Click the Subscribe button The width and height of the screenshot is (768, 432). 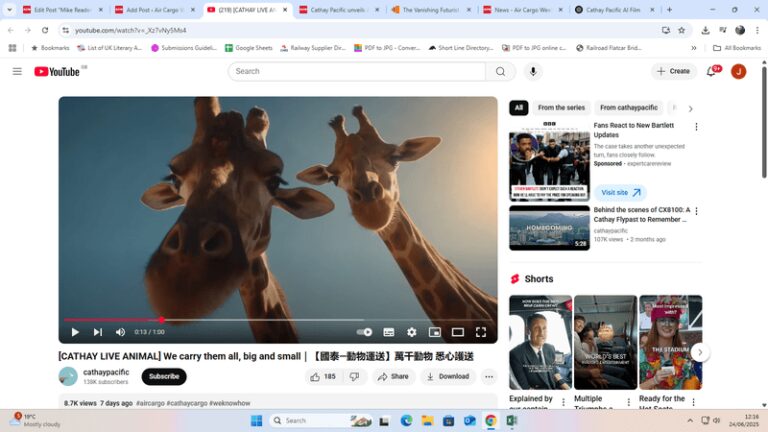coord(164,377)
